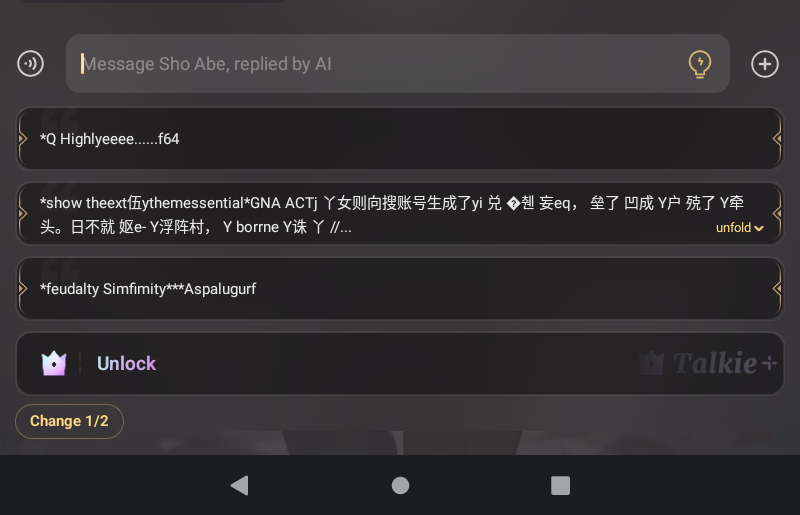Tap the quote mark on Highlyeeee card

pos(59,120)
